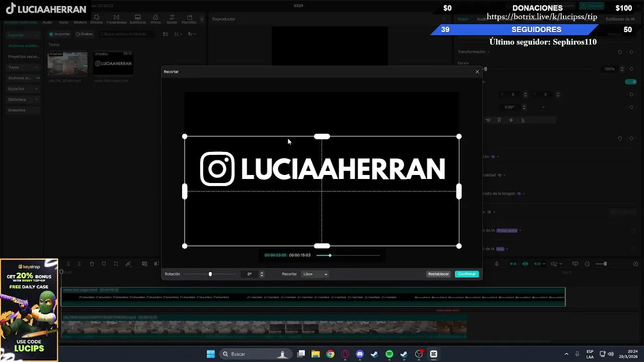The height and width of the screenshot is (362, 644).
Task: Click the Rotación slider handle
Action: 210,274
